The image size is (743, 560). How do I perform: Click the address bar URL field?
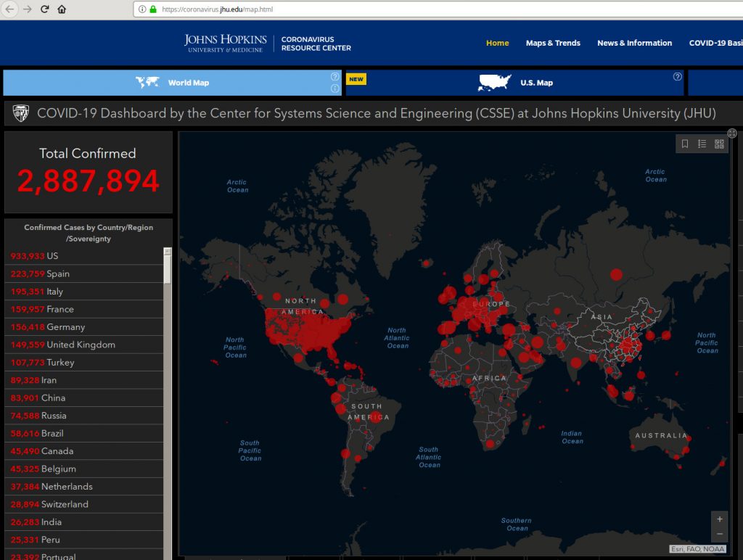[x=438, y=9]
